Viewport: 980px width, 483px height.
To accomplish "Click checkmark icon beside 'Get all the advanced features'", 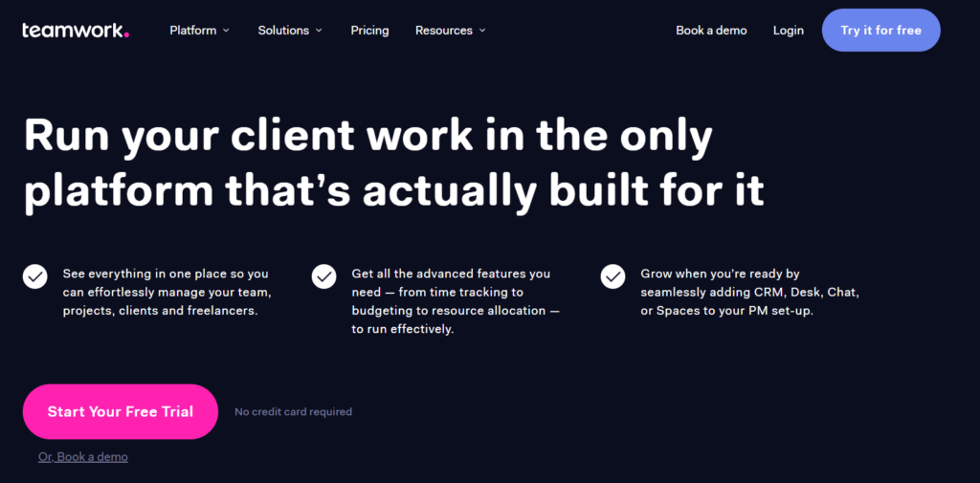I will (x=323, y=276).
